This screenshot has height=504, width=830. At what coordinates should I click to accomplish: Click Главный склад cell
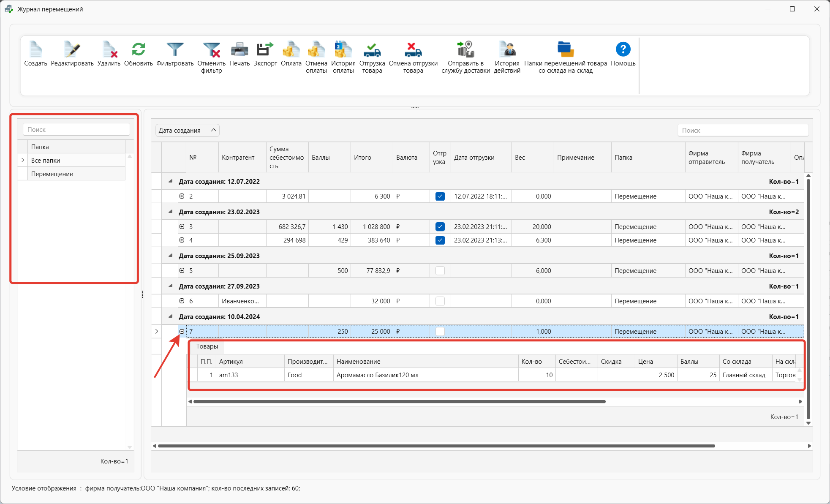pos(746,375)
